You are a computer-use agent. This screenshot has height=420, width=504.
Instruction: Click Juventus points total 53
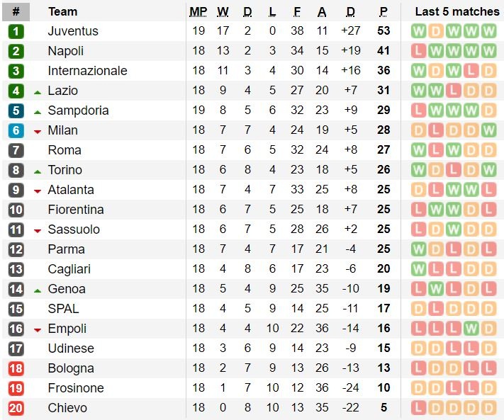coord(383,31)
